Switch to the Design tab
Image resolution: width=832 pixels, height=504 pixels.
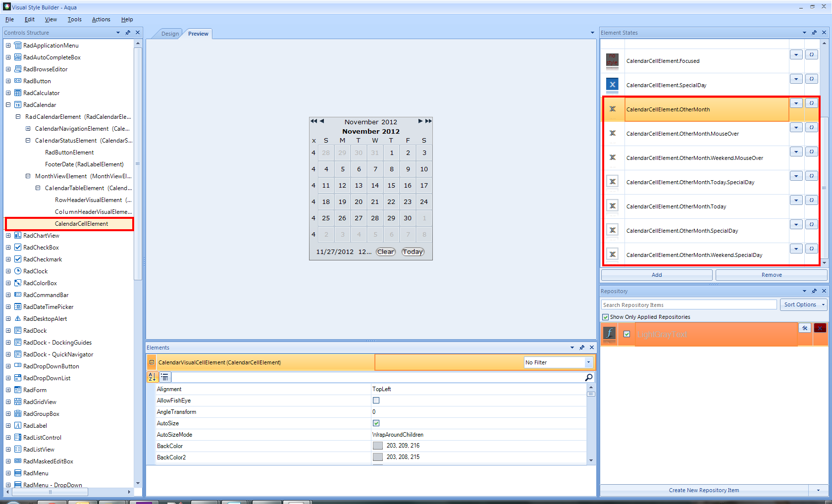coord(170,34)
